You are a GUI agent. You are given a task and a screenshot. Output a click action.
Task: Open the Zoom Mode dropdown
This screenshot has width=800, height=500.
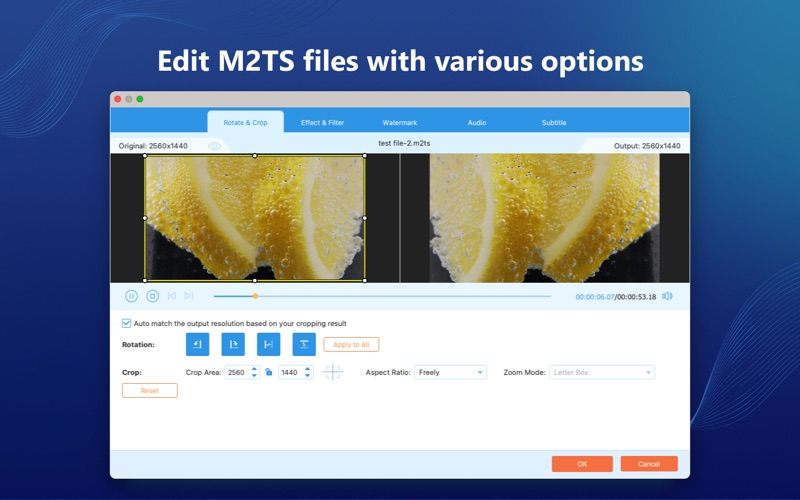coord(602,372)
